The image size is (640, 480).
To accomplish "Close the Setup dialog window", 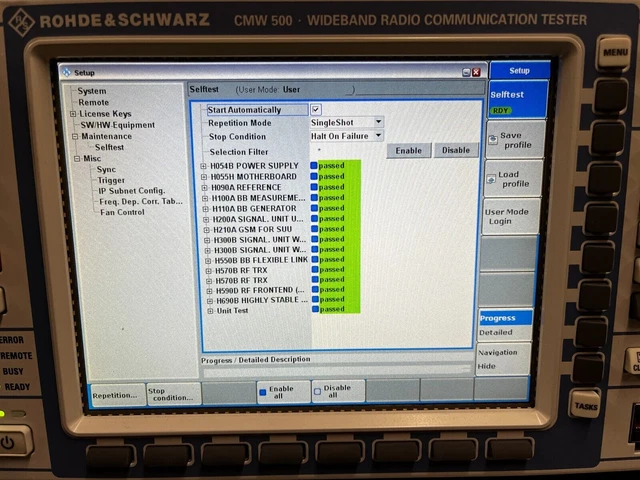I will (x=476, y=72).
